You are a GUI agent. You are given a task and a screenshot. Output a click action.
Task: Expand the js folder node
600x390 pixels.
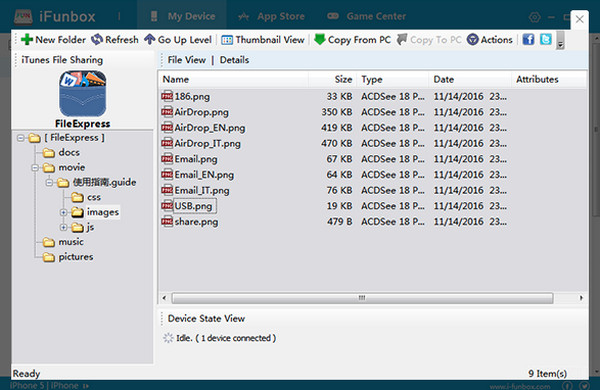[64, 227]
